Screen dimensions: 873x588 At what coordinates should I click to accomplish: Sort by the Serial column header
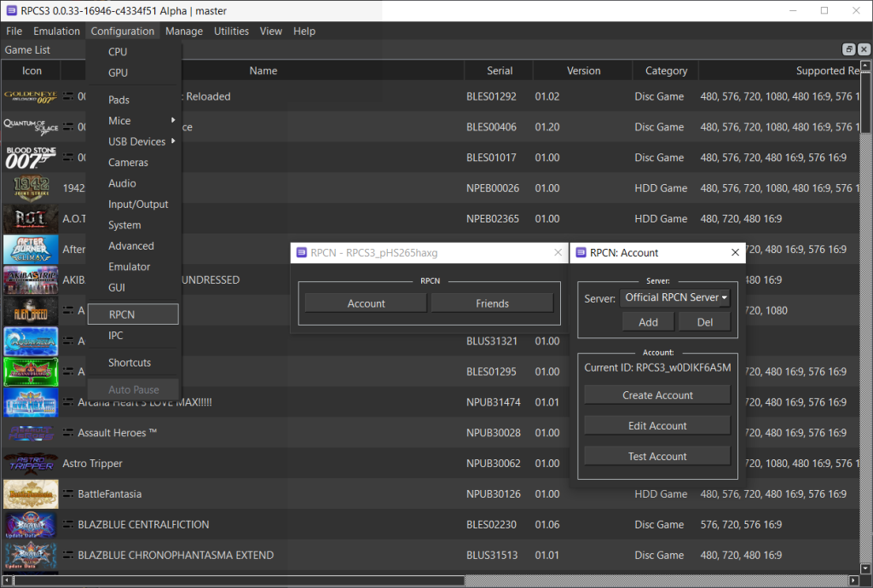tap(500, 71)
